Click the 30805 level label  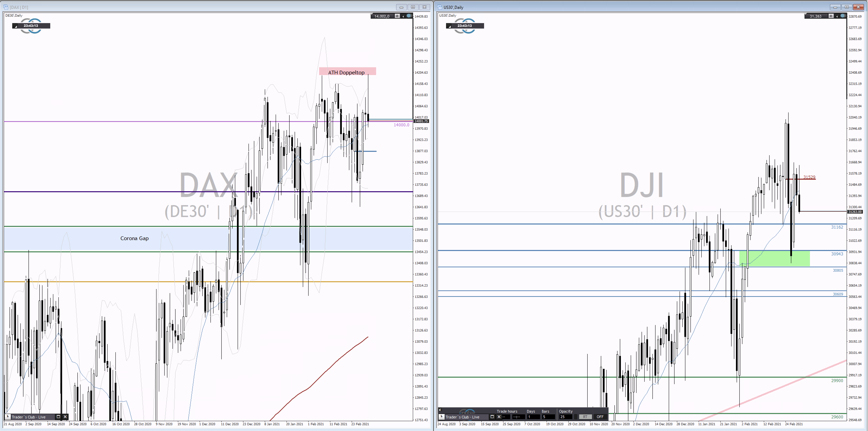click(838, 270)
